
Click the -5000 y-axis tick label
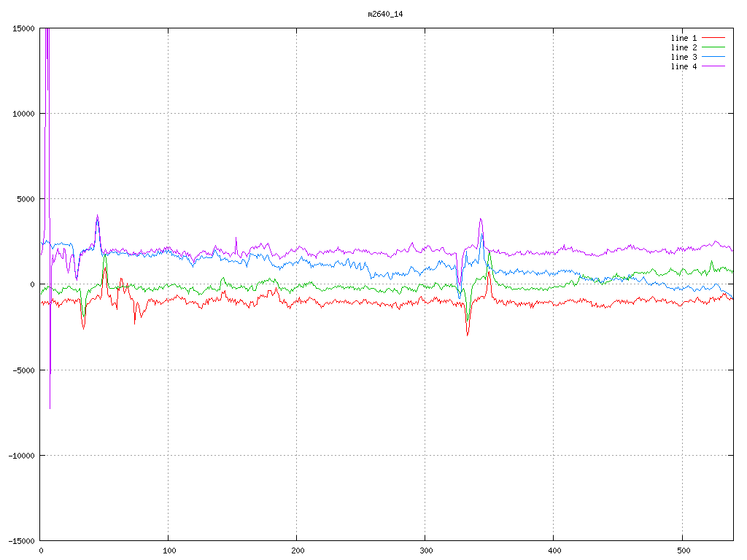point(23,370)
